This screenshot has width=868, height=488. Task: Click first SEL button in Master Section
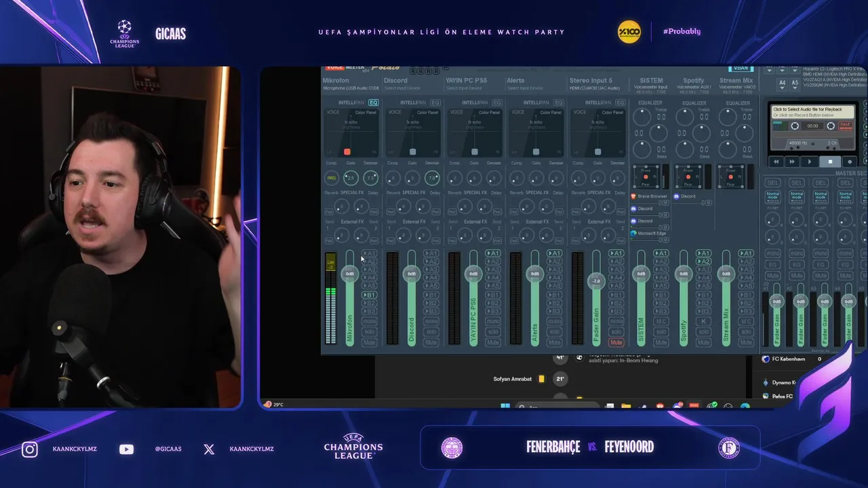pos(772,183)
